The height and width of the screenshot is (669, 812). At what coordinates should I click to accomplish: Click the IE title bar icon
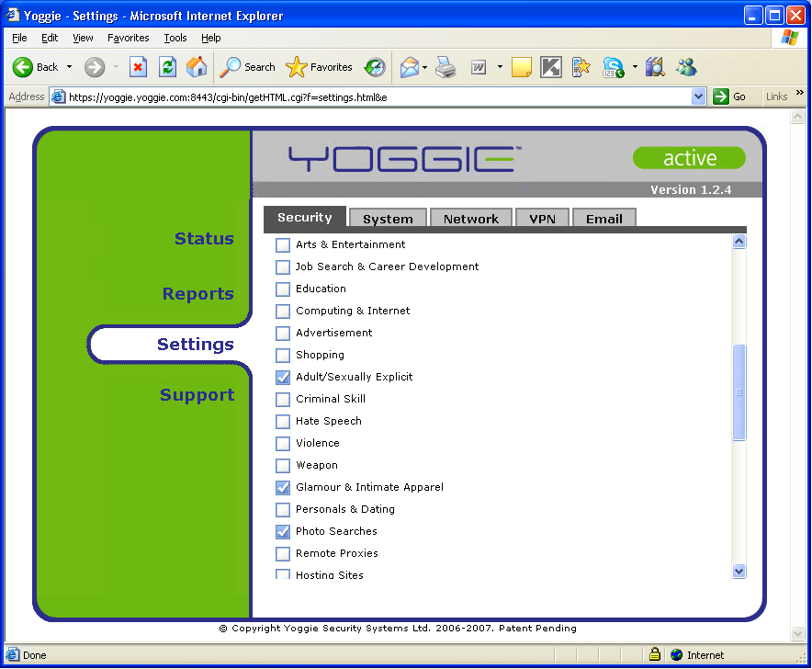(x=13, y=15)
